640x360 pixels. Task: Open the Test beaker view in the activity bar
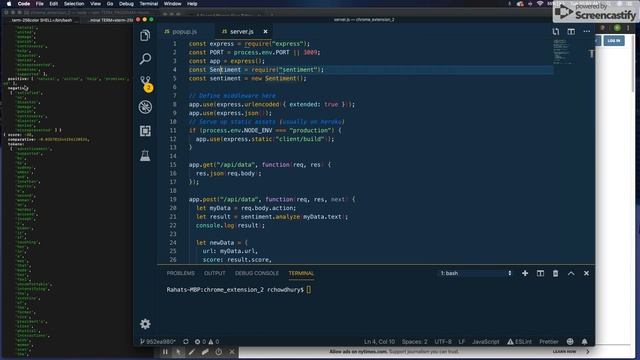[145, 155]
